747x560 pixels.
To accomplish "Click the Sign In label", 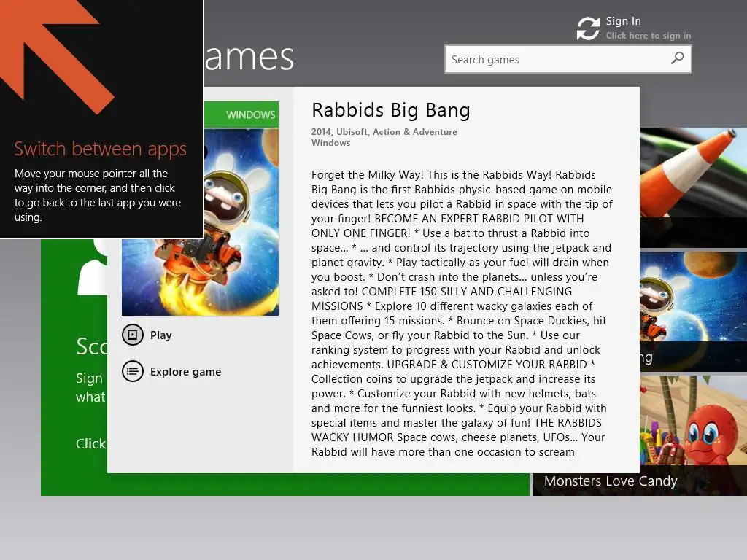I will (x=623, y=21).
